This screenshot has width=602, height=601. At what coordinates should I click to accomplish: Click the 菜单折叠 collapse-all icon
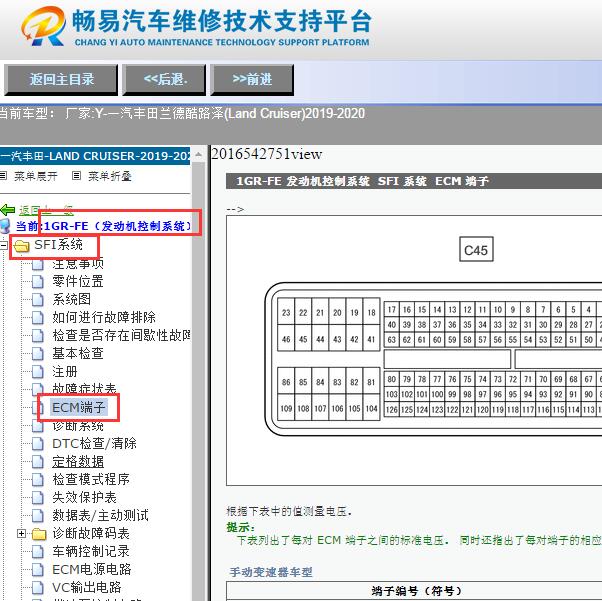[76, 176]
